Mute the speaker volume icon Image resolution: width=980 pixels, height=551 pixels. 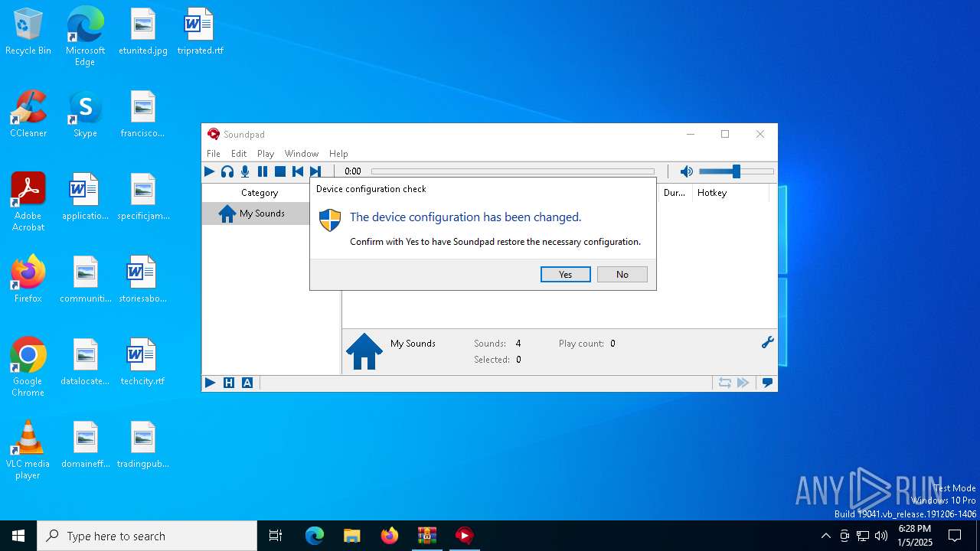coord(687,171)
